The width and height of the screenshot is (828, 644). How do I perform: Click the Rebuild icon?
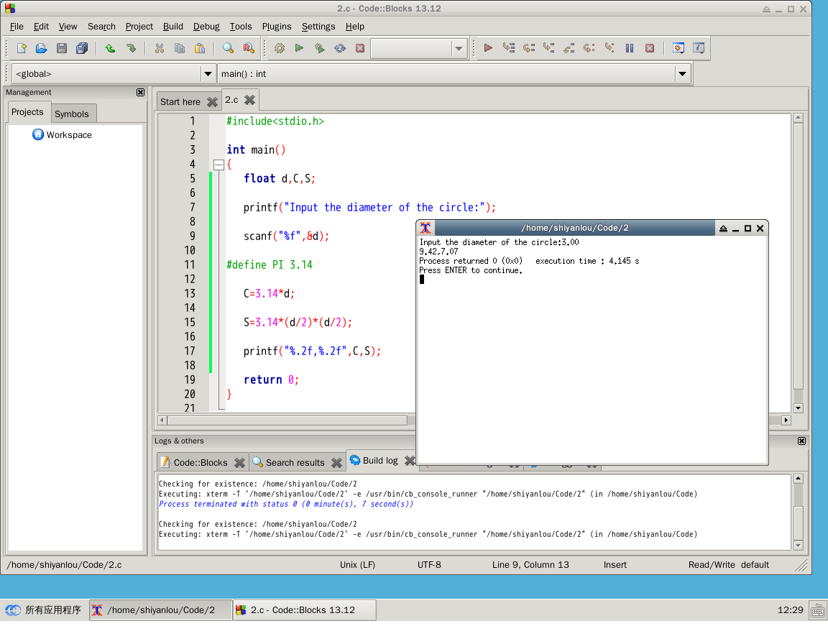coord(340,48)
